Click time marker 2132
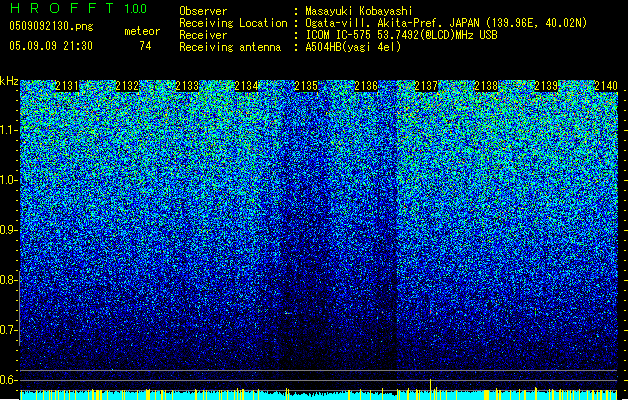This screenshot has width=629, height=400. coord(127,86)
